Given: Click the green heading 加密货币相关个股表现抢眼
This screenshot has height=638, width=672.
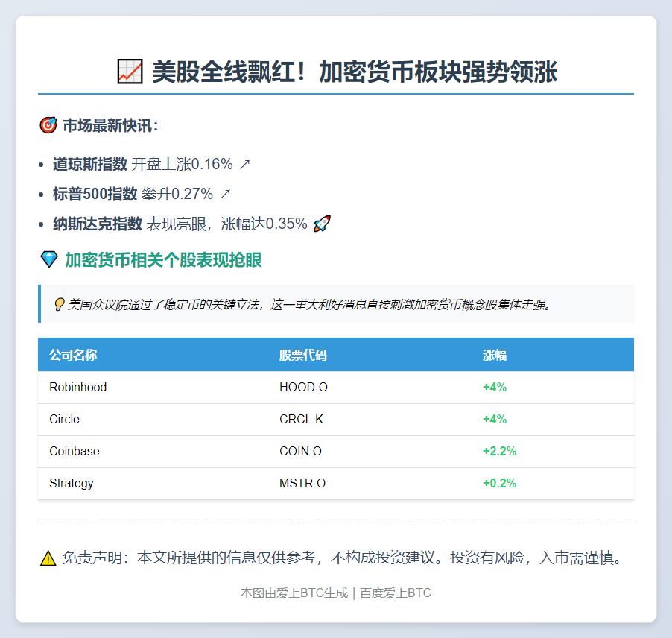Looking at the screenshot, I should coord(163,260).
